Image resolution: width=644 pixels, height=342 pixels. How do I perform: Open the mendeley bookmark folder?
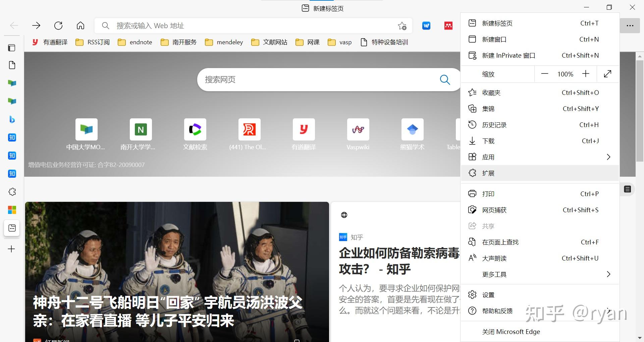click(224, 42)
